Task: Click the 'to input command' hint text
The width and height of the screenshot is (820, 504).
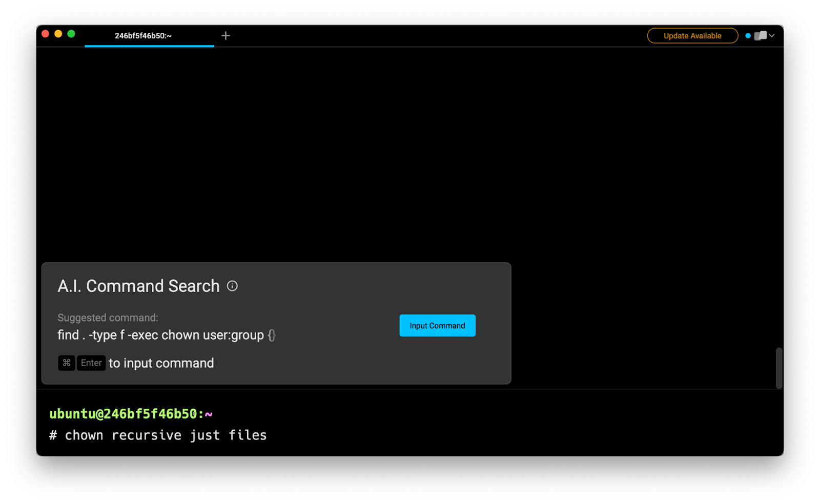Action: pyautogui.click(x=161, y=363)
